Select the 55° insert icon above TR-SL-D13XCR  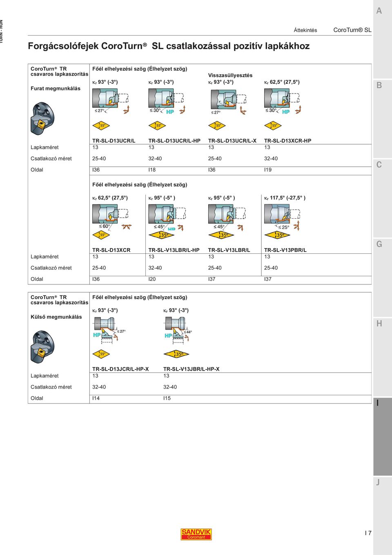click(102, 235)
